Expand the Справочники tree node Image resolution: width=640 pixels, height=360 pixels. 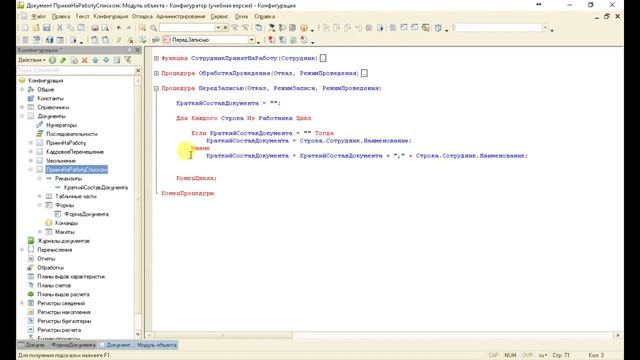[22, 107]
